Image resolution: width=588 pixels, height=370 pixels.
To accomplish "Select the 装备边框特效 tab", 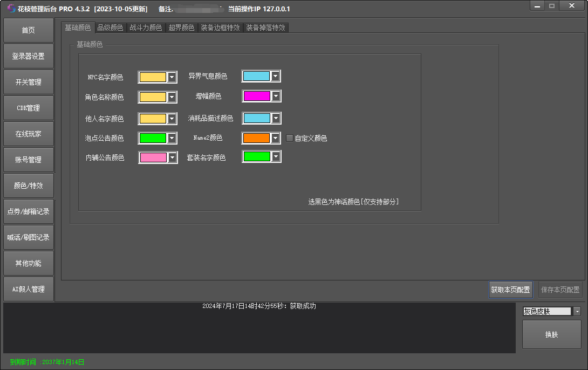I will pos(220,28).
